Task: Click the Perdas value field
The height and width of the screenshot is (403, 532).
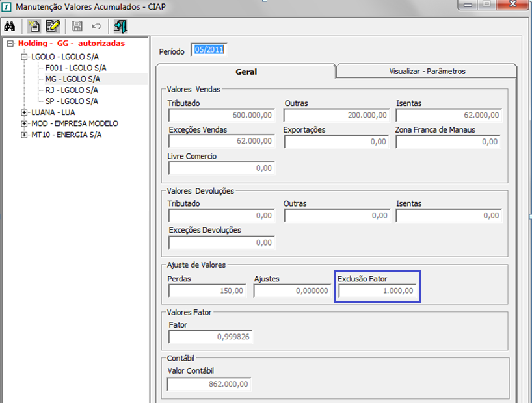Action: point(207,291)
